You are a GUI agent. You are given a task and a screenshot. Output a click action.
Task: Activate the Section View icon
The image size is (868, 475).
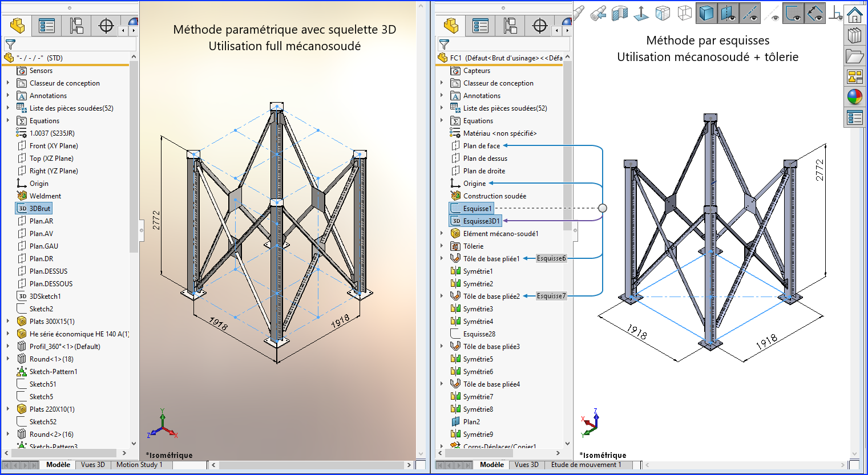tap(620, 13)
